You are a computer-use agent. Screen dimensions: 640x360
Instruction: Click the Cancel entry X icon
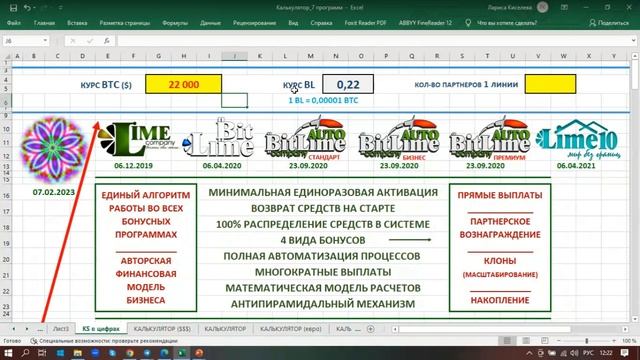coord(73,41)
